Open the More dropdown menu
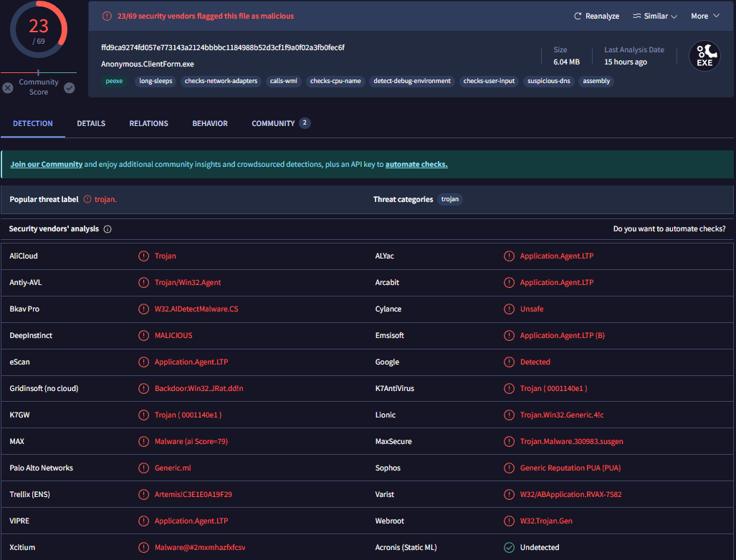 (x=705, y=16)
